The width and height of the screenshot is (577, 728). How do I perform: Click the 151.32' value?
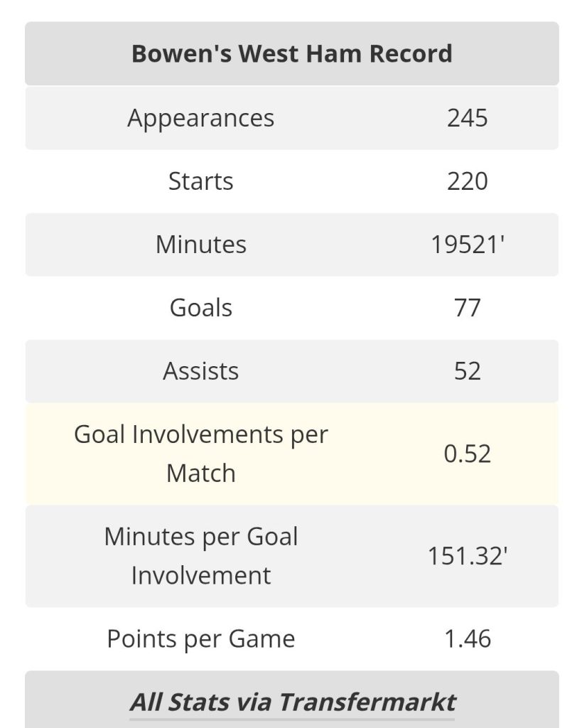pos(468,555)
